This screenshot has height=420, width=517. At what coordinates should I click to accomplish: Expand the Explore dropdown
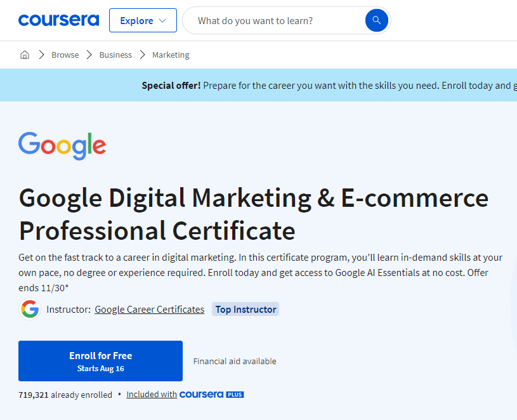coord(143,20)
